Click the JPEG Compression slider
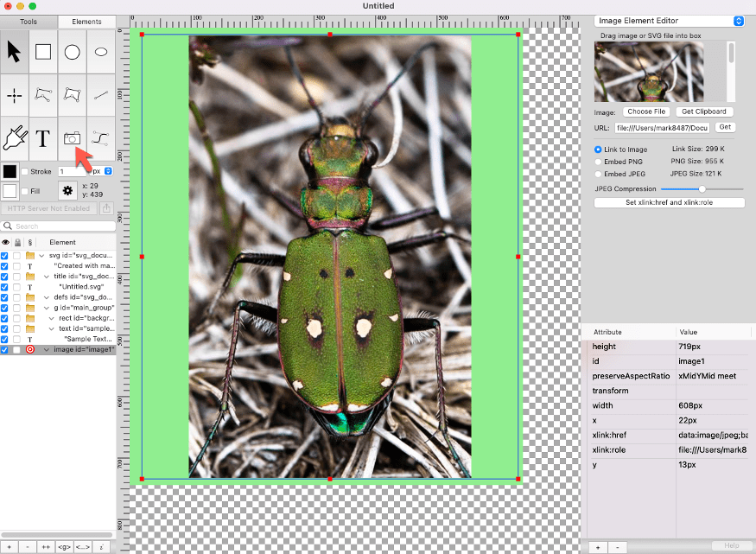Viewport: 756px width, 554px height. [702, 189]
